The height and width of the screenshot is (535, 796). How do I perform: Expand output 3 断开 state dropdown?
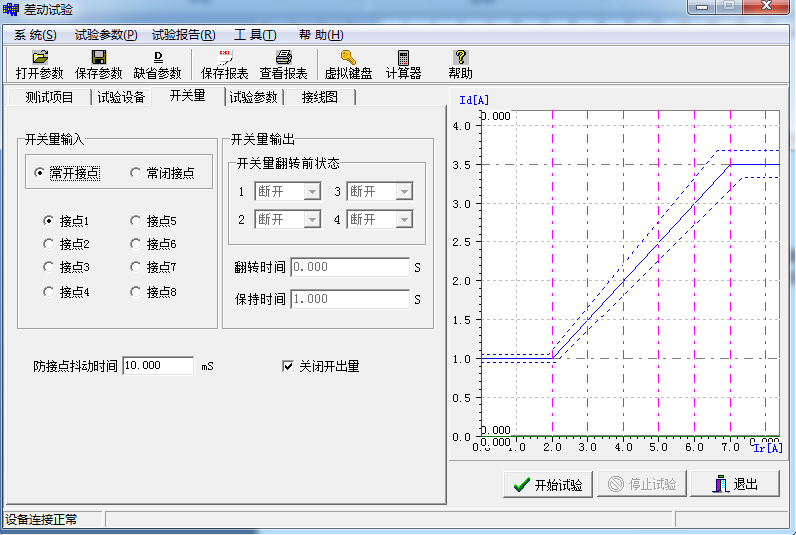(404, 192)
